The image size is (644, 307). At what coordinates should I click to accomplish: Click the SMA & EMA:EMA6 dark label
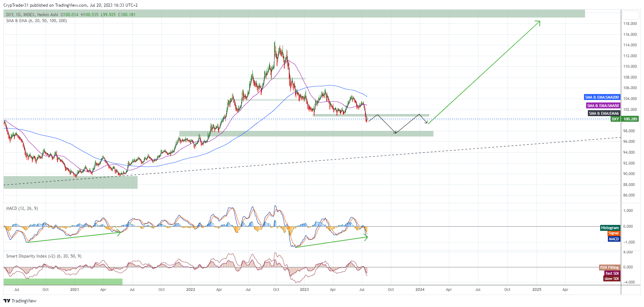604,113
